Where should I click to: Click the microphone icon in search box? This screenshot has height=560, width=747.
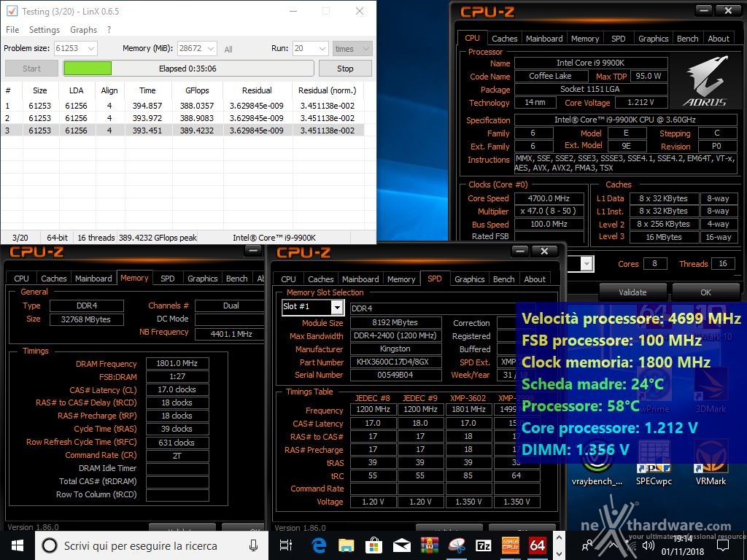click(253, 545)
